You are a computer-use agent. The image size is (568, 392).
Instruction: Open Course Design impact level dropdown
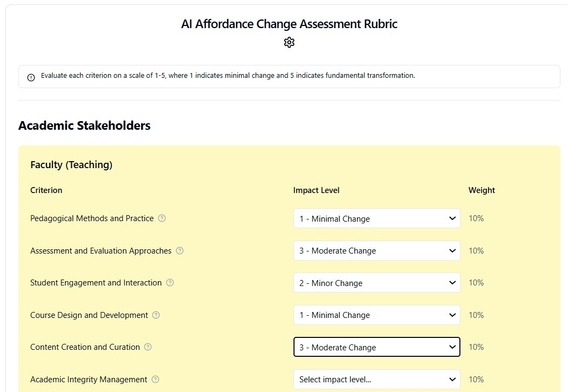pos(377,315)
